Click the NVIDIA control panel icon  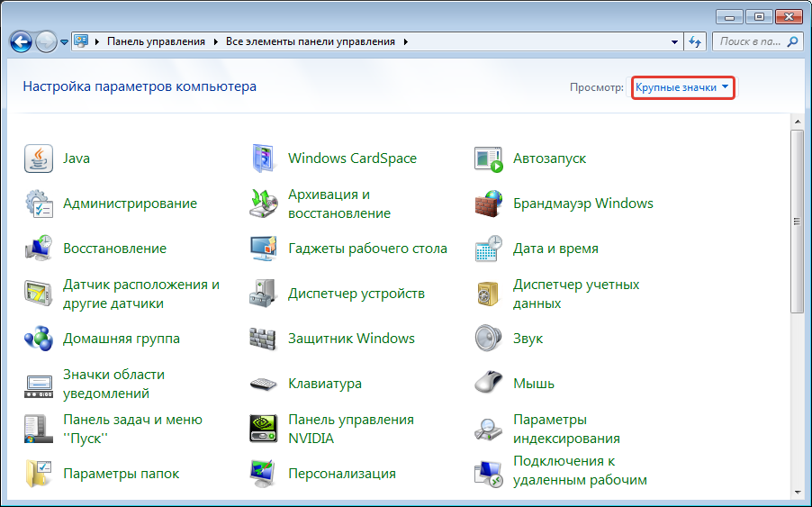click(263, 429)
